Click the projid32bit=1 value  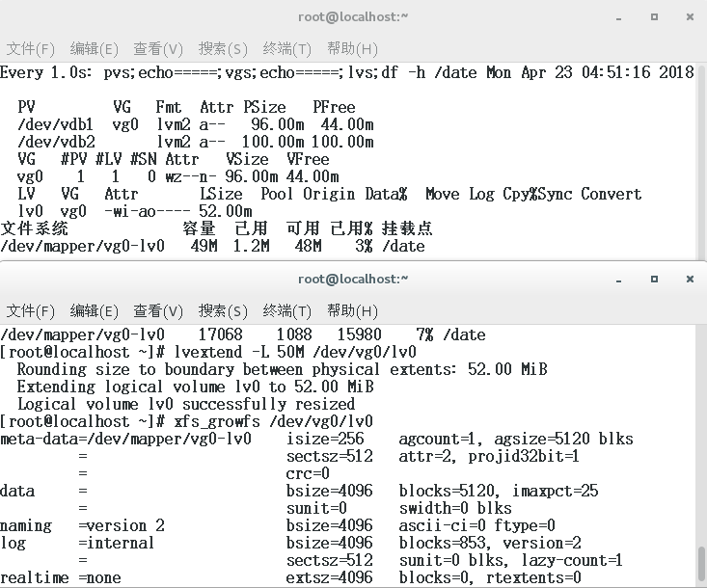[x=524, y=457]
